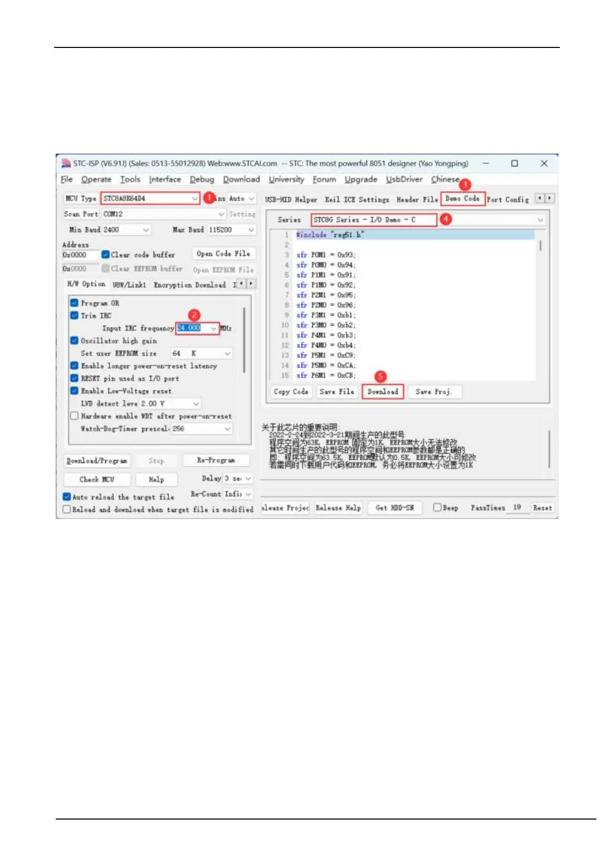
Task: Switch to USB-HID Helper tab
Action: [x=291, y=199]
